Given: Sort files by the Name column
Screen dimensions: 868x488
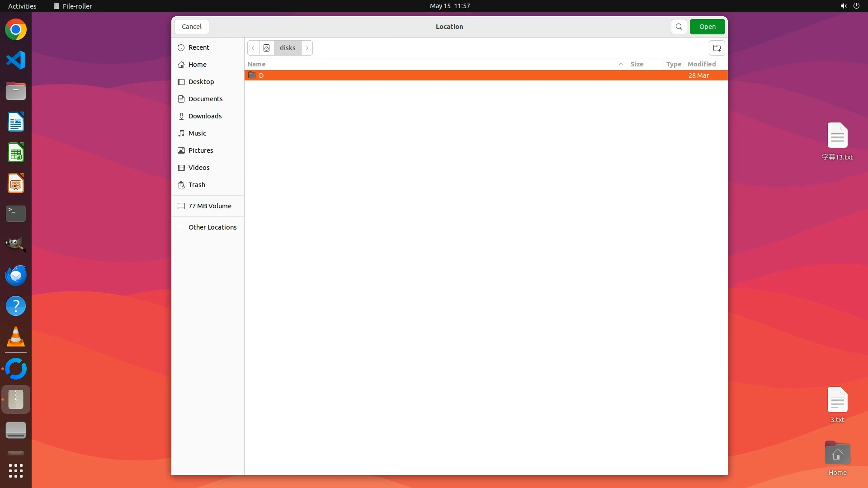Looking at the screenshot, I should [x=256, y=64].
